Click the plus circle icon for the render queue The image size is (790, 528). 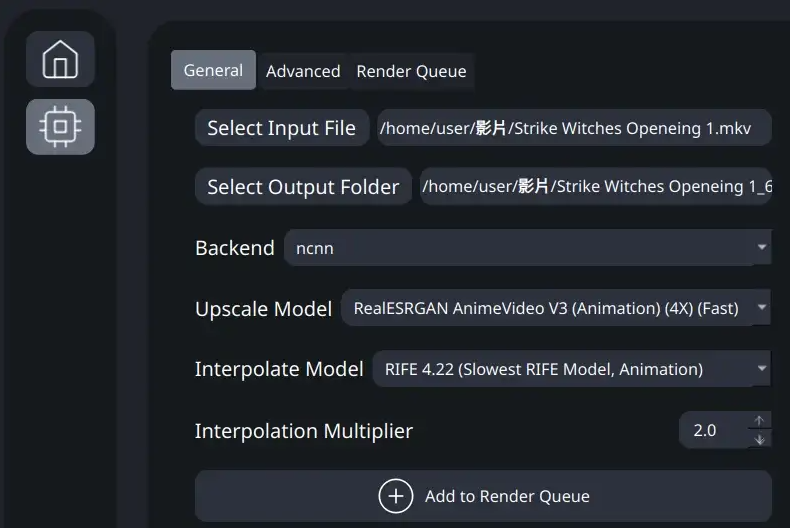[x=396, y=496]
